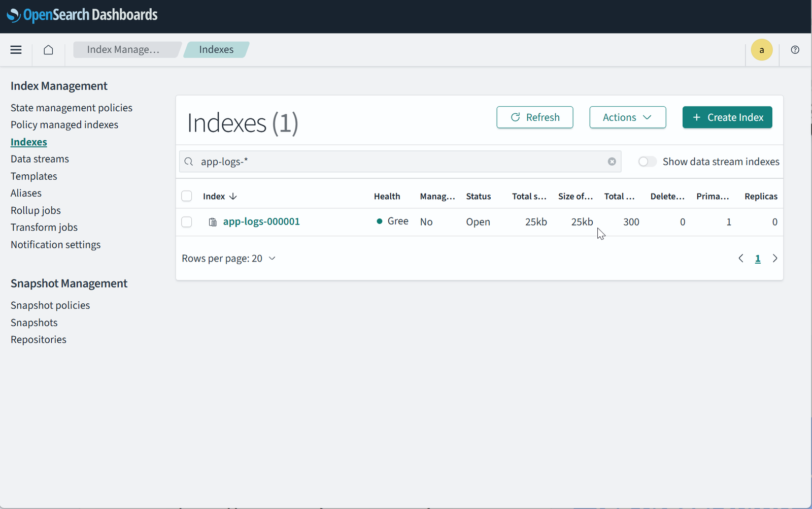Click the Total size column header
Screen dimensions: 812x509
(529, 196)
